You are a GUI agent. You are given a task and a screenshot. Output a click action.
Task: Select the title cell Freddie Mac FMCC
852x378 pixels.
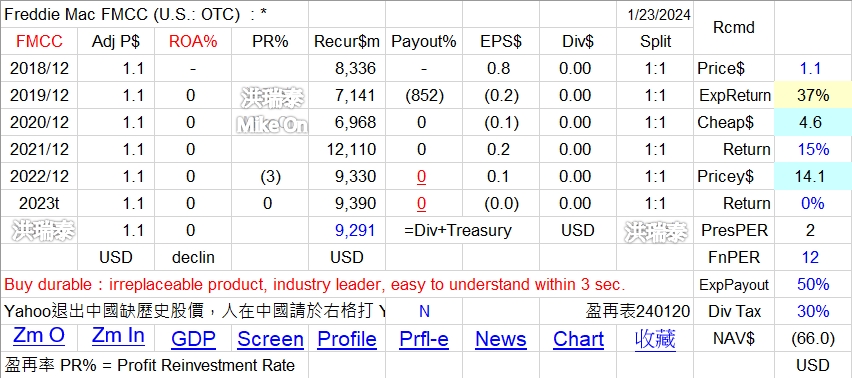(x=154, y=15)
